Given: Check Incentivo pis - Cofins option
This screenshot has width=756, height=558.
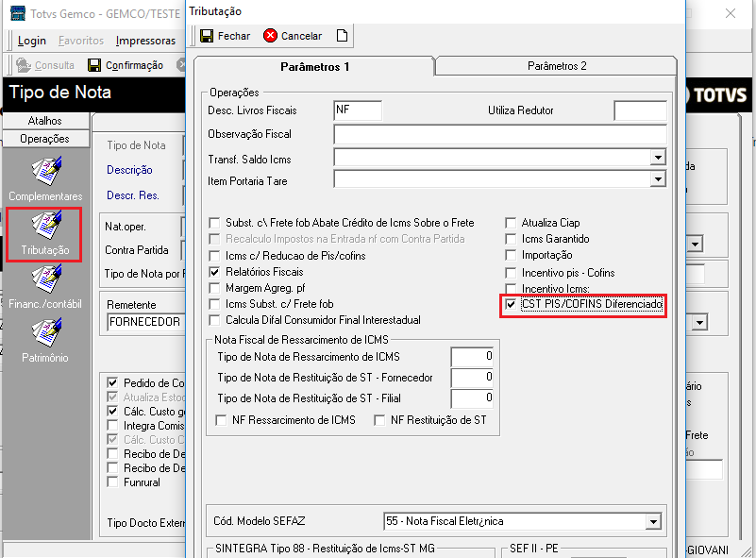Looking at the screenshot, I should click(x=511, y=273).
